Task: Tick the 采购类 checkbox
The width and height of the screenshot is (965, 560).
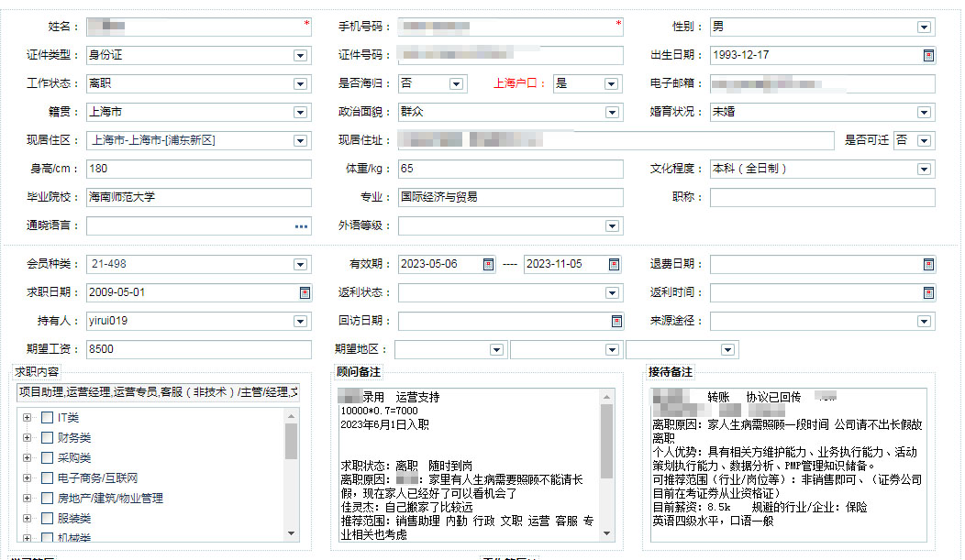Action: pyautogui.click(x=47, y=458)
